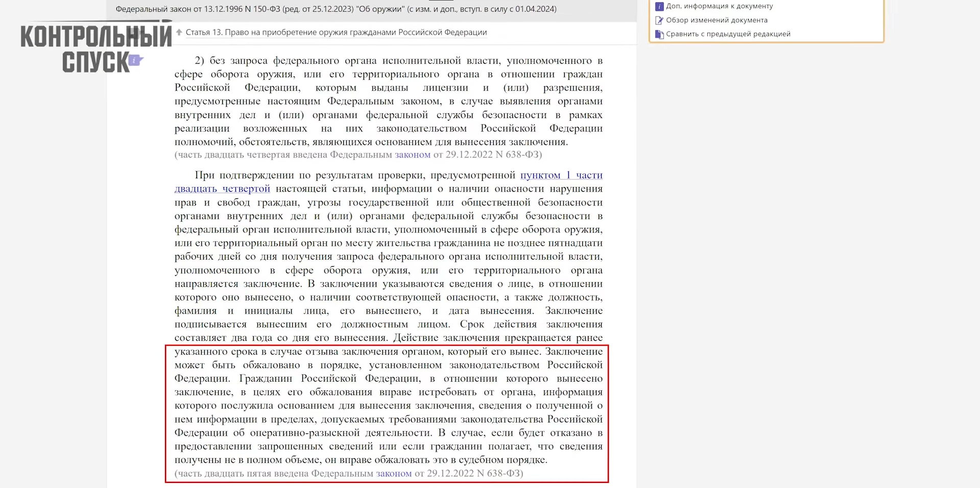This screenshot has width=980, height=488.
Task: Click the info icon beside Доп. информация
Action: (x=659, y=6)
